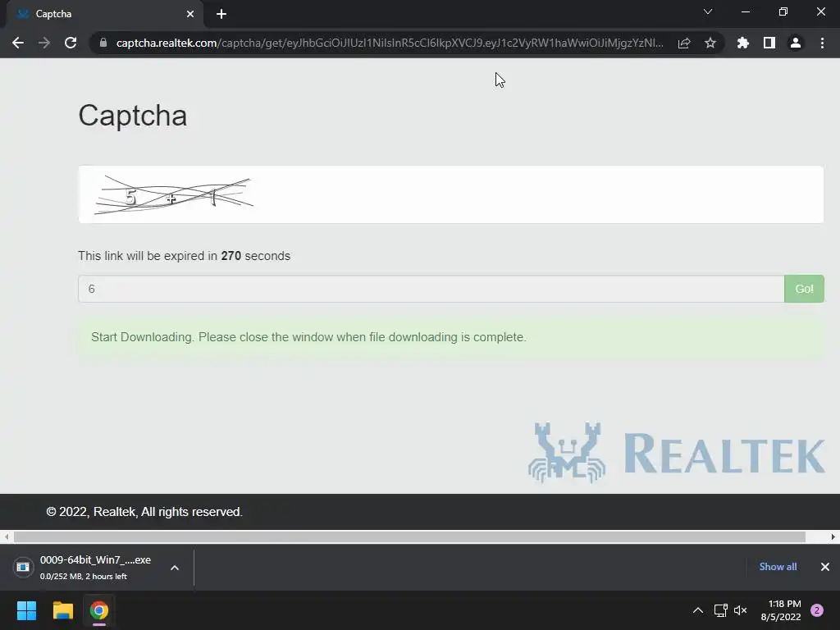Open the notification count badge
The width and height of the screenshot is (840, 630).
[817, 610]
